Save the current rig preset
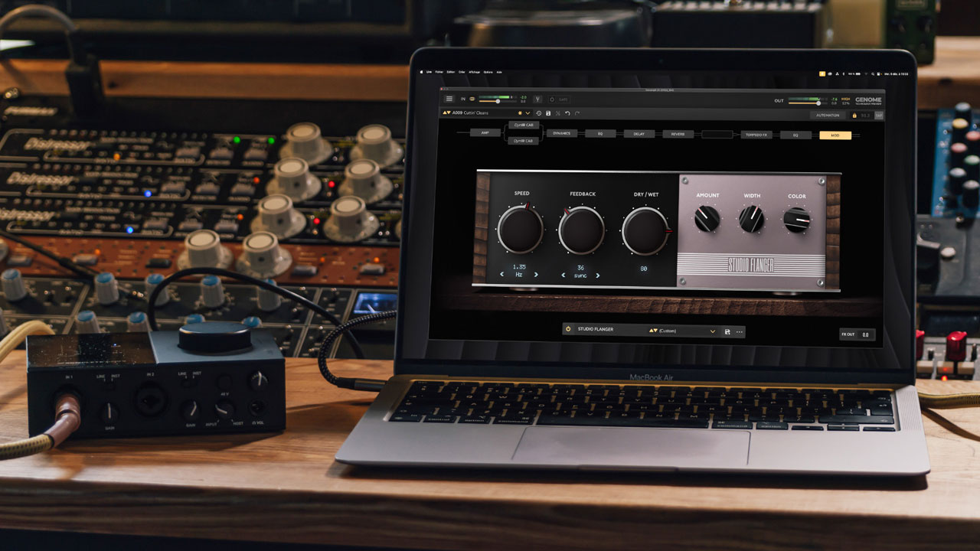980x551 pixels. click(x=548, y=113)
